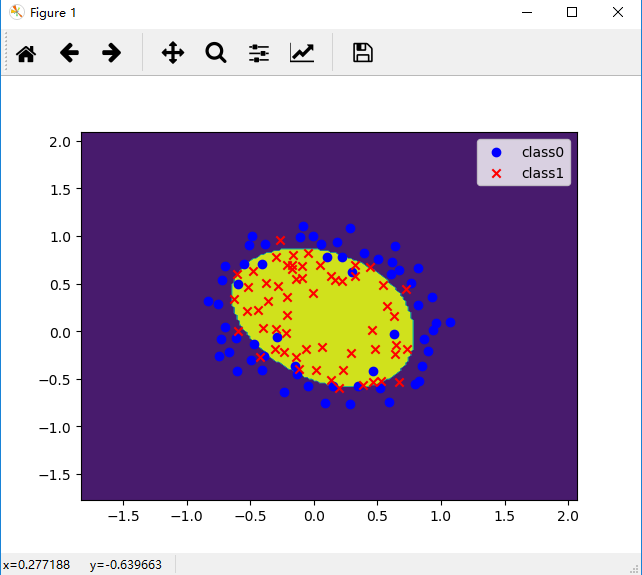Click the class1 legend label
Viewport: 642px width, 575px height.
click(543, 173)
